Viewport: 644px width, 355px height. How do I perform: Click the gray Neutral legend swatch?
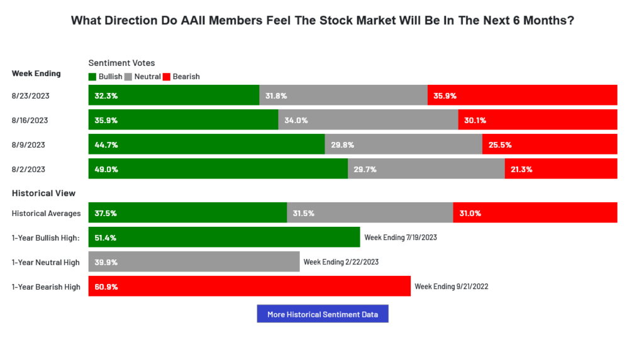(128, 77)
